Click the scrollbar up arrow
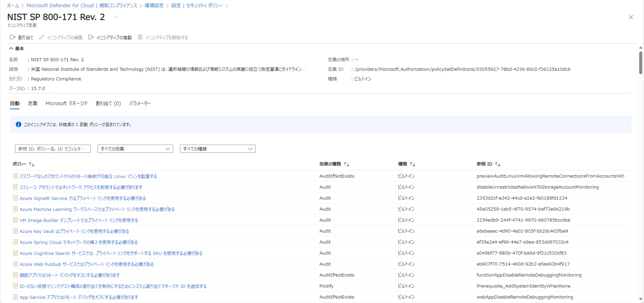This screenshot has width=644, height=303. tap(641, 47)
